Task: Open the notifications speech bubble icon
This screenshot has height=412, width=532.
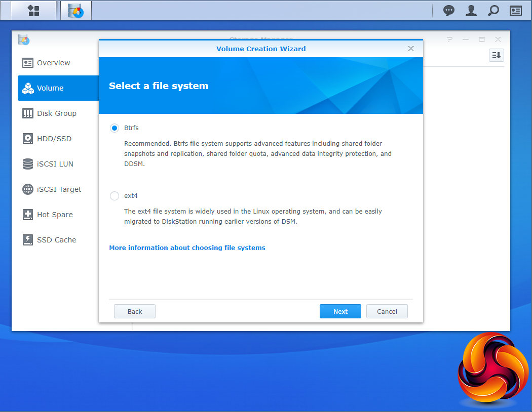Action: (x=448, y=11)
